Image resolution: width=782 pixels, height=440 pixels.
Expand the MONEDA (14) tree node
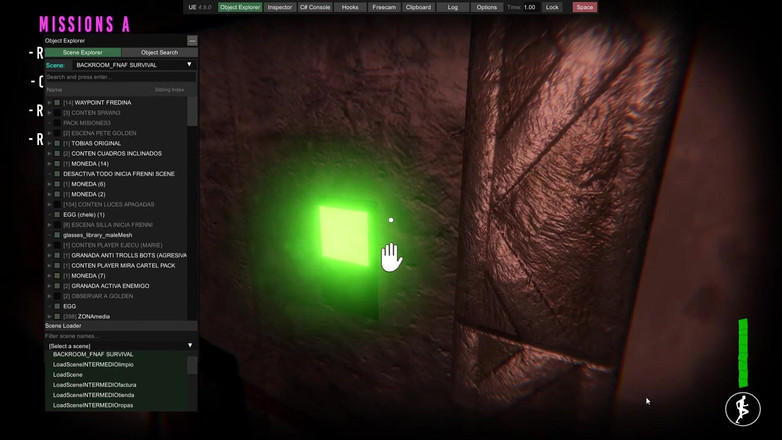49,164
